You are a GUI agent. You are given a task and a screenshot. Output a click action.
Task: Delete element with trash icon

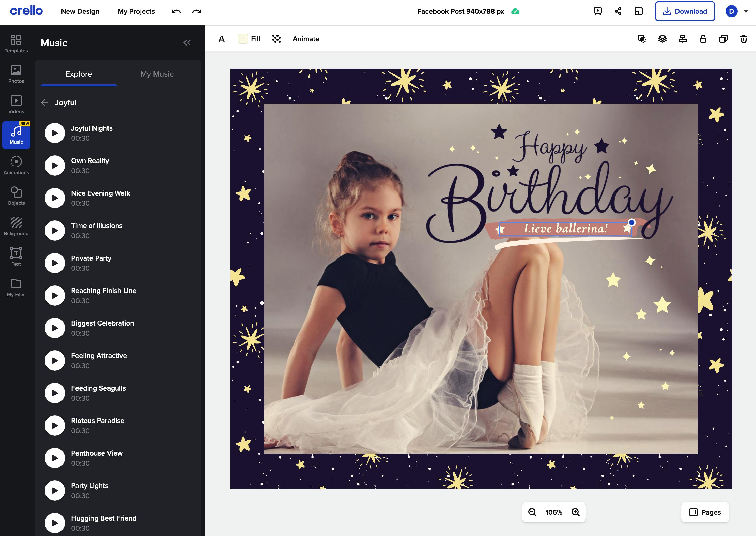tap(744, 39)
